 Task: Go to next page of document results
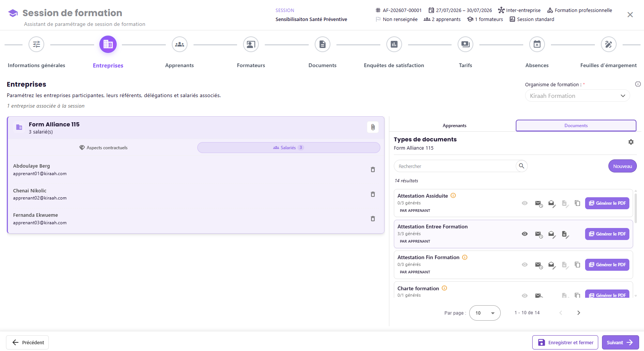click(x=579, y=313)
